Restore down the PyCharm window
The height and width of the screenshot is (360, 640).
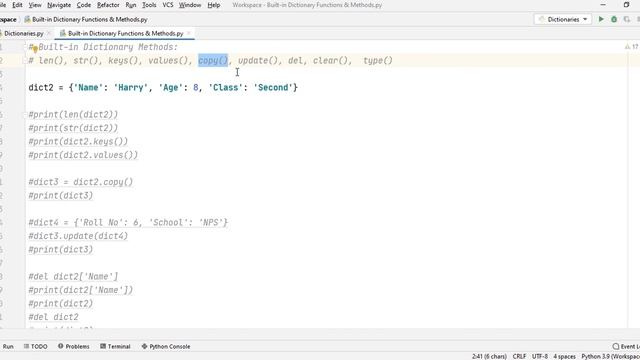point(627,5)
